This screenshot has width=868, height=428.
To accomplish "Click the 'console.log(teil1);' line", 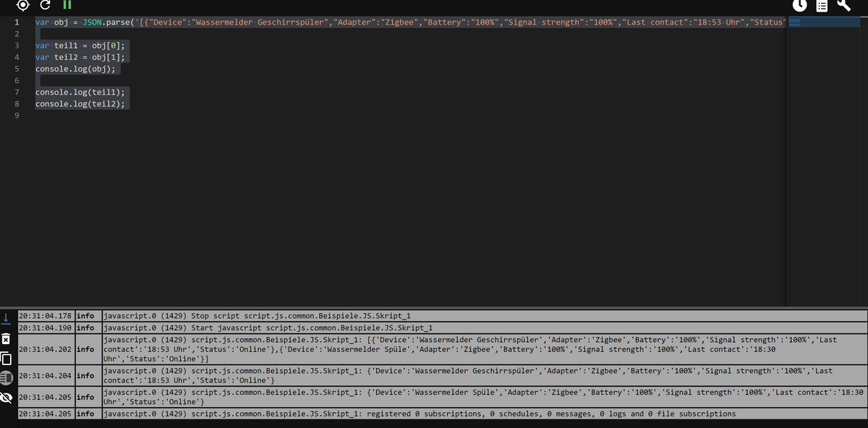I will coord(80,93).
